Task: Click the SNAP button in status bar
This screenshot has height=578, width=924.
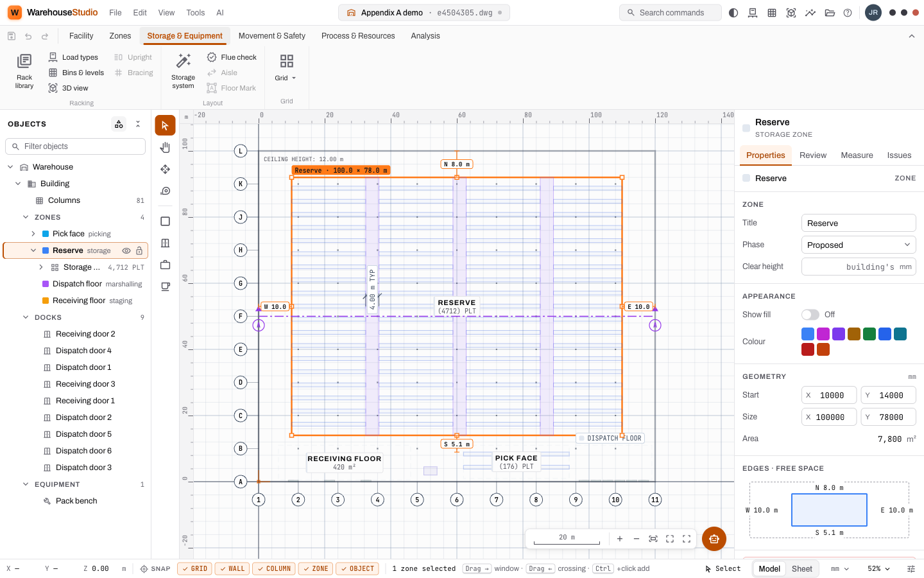Action: tap(155, 569)
